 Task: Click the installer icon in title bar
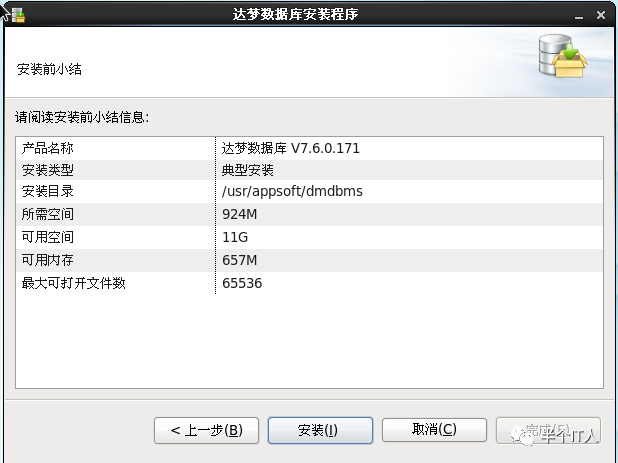tap(18, 15)
